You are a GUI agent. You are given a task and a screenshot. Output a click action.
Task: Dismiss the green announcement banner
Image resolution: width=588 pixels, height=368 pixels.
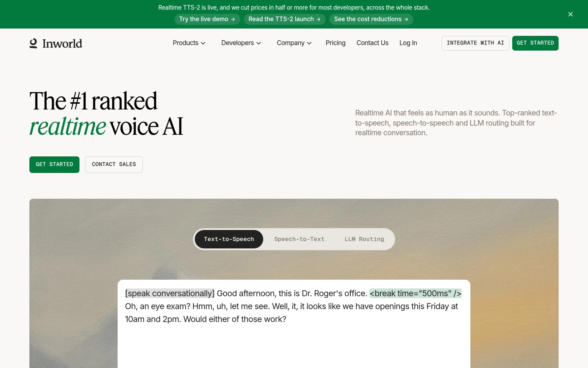click(x=570, y=14)
